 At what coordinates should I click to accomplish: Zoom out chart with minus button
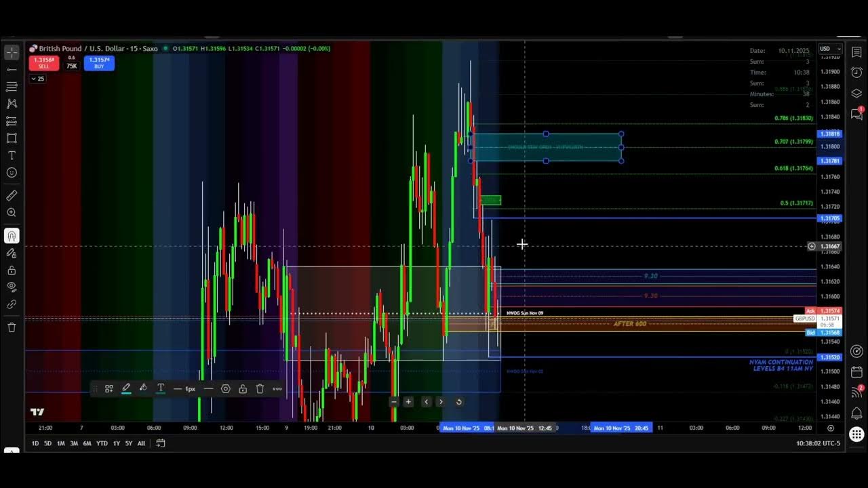pyautogui.click(x=394, y=402)
